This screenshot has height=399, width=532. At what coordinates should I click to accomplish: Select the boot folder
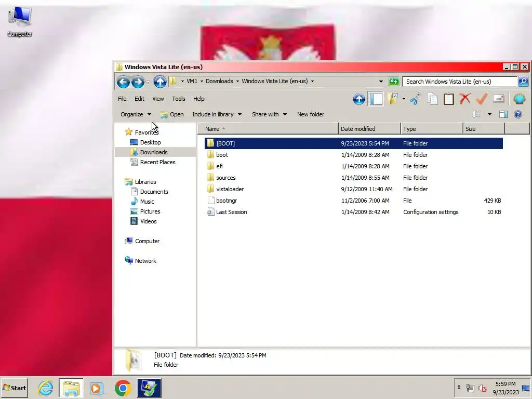222,155
